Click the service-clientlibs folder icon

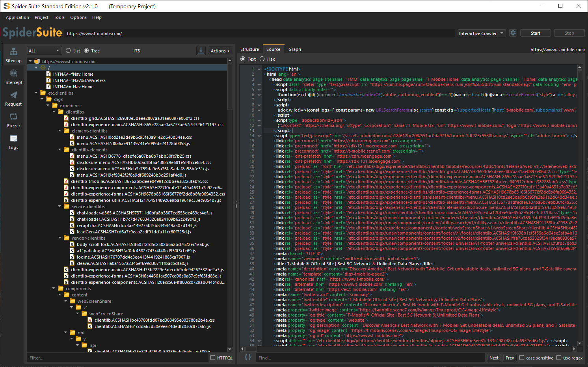67,207
